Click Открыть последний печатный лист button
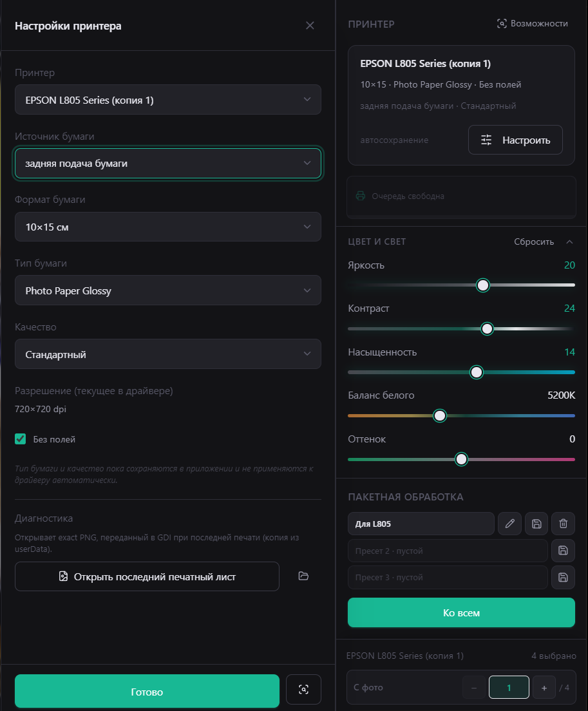This screenshot has height=711, width=588. point(147,576)
